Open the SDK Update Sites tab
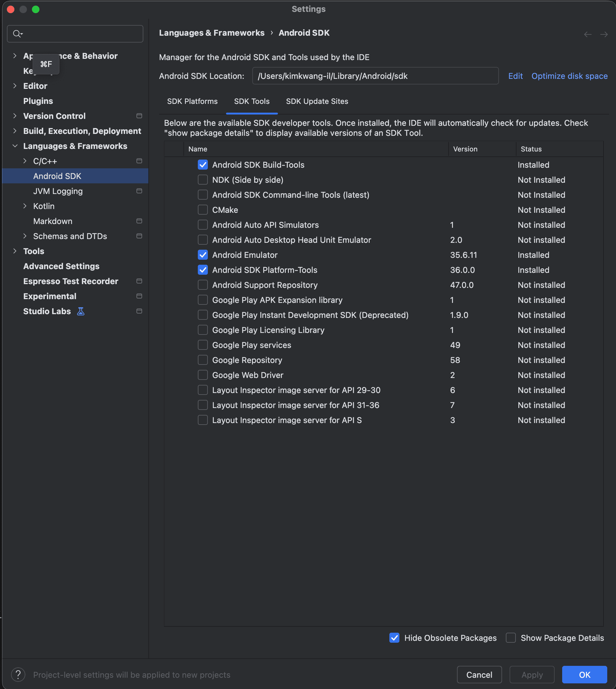The height and width of the screenshot is (689, 616). coord(317,101)
